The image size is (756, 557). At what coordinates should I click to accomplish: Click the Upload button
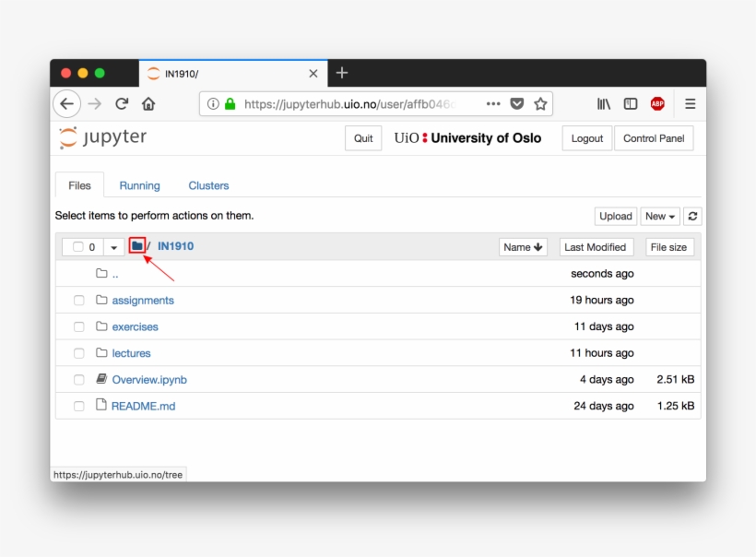coord(615,216)
